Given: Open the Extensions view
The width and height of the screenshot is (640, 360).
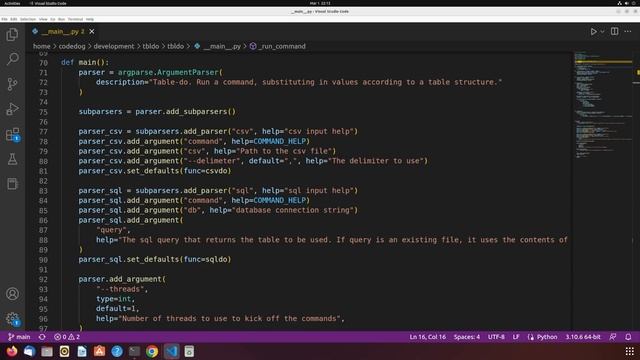Looking at the screenshot, I should 12,134.
